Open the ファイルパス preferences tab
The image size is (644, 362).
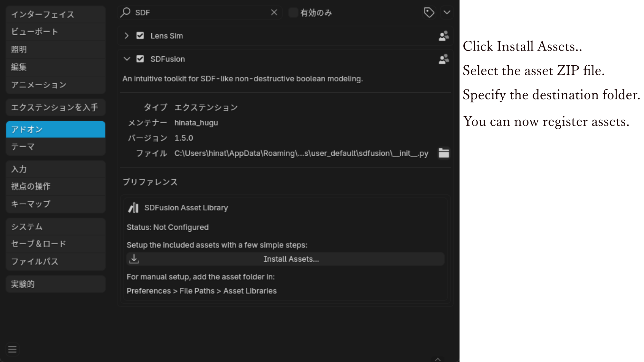pos(56,262)
